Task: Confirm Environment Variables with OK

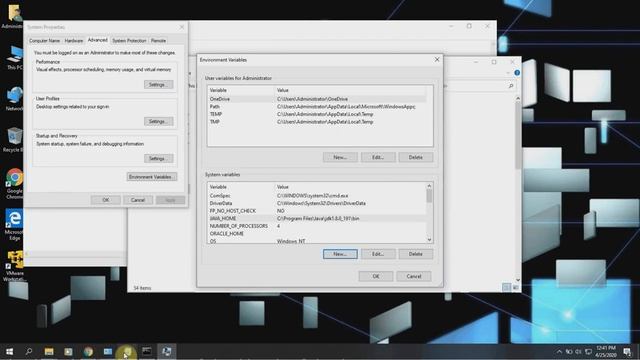Action: (x=376, y=276)
